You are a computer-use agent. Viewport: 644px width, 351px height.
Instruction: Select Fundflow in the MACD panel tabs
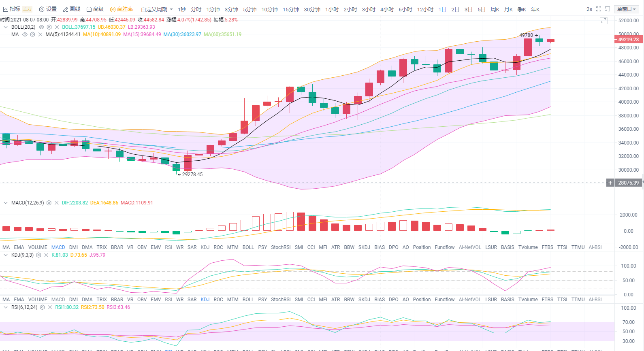[445, 247]
